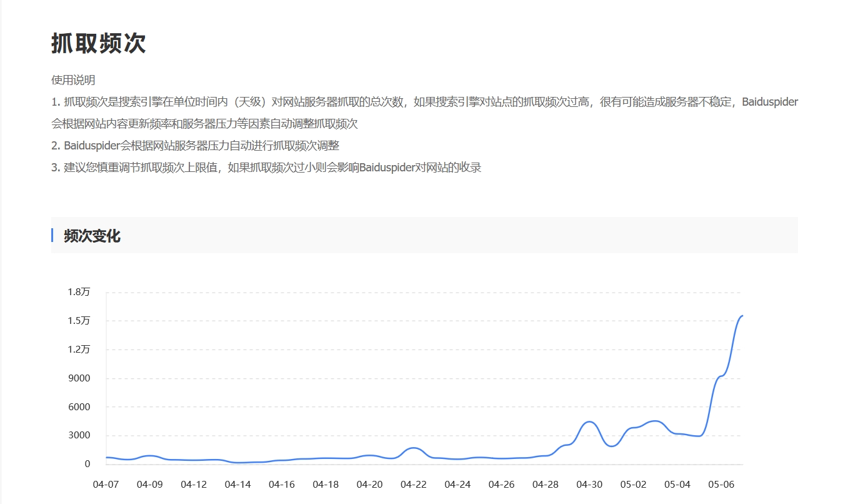Click the 使用说明 label

pyautogui.click(x=73, y=80)
